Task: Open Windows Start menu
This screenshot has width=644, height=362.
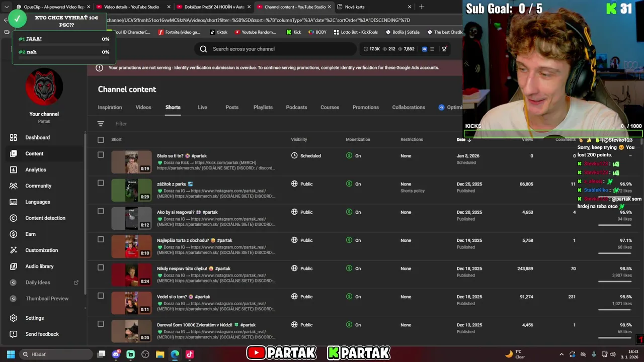Action: (x=11, y=354)
